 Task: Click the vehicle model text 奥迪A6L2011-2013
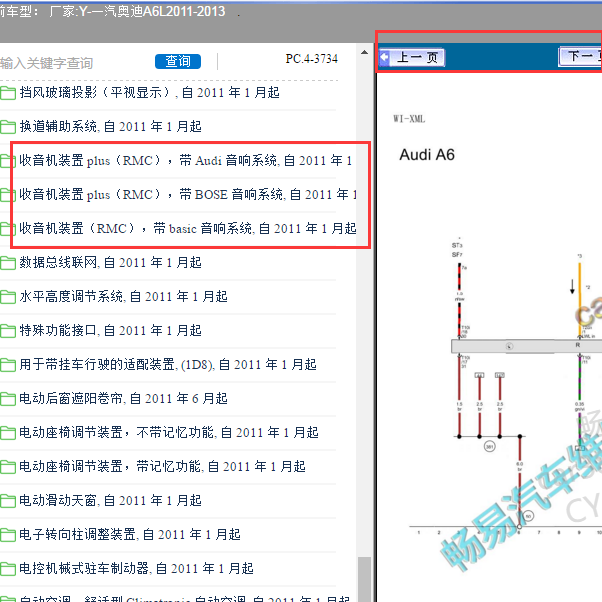tap(171, 12)
